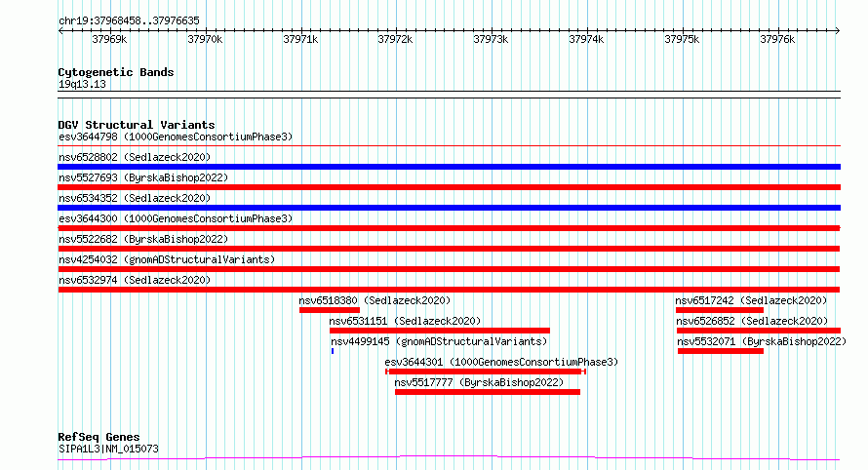The width and height of the screenshot is (868, 470).
Task: Click the red bar under nsv4254032
Action: pyautogui.click(x=449, y=269)
